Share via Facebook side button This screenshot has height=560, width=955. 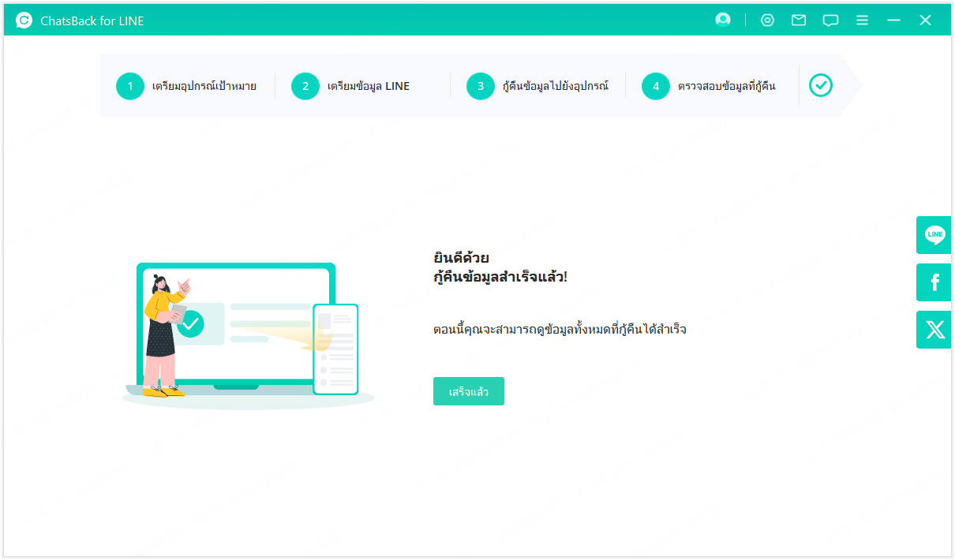click(934, 282)
